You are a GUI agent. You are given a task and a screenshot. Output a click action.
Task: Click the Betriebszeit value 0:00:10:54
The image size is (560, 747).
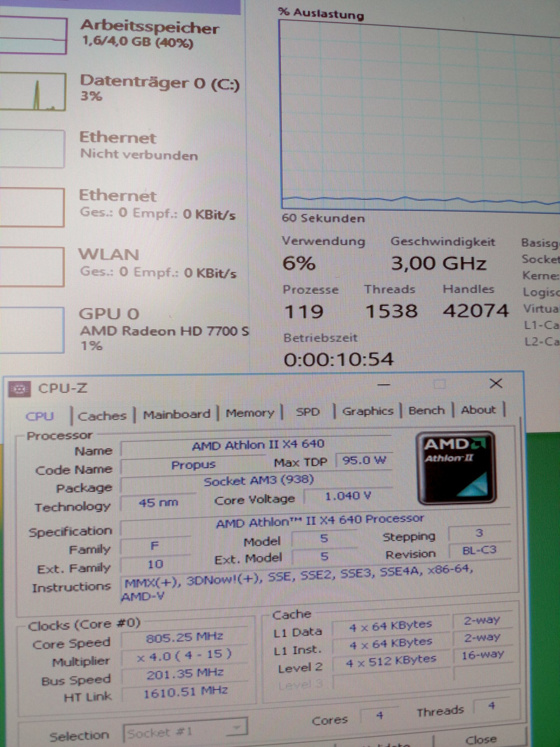coord(339,359)
